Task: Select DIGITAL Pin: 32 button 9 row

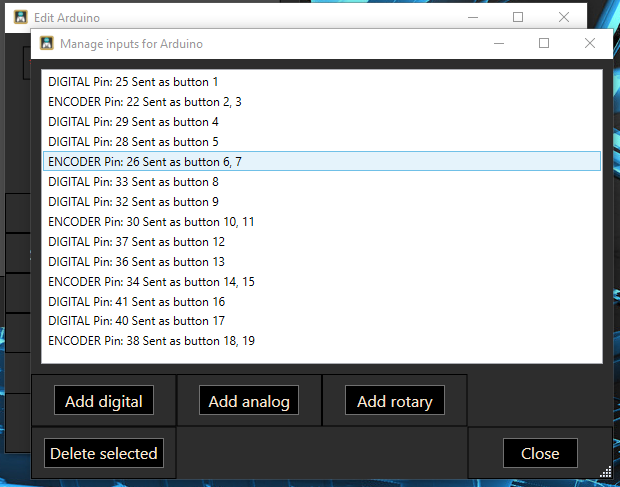Action: (x=322, y=202)
